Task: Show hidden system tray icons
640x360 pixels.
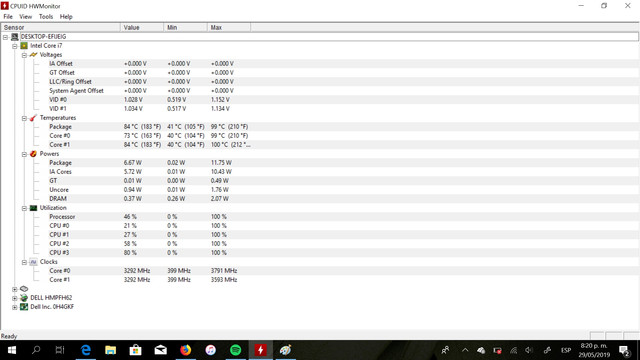Action: point(465,350)
